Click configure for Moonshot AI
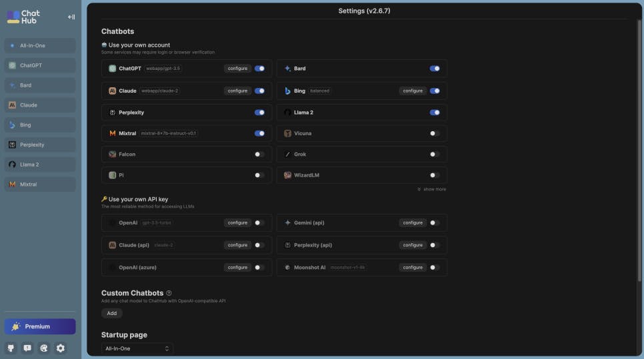The image size is (644, 359). coord(413,268)
